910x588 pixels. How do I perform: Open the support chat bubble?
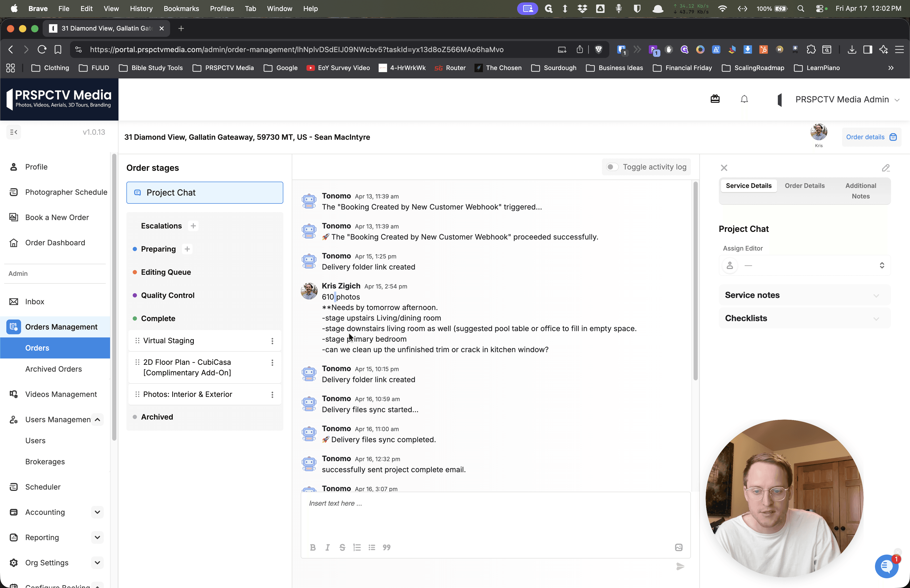[x=886, y=567]
